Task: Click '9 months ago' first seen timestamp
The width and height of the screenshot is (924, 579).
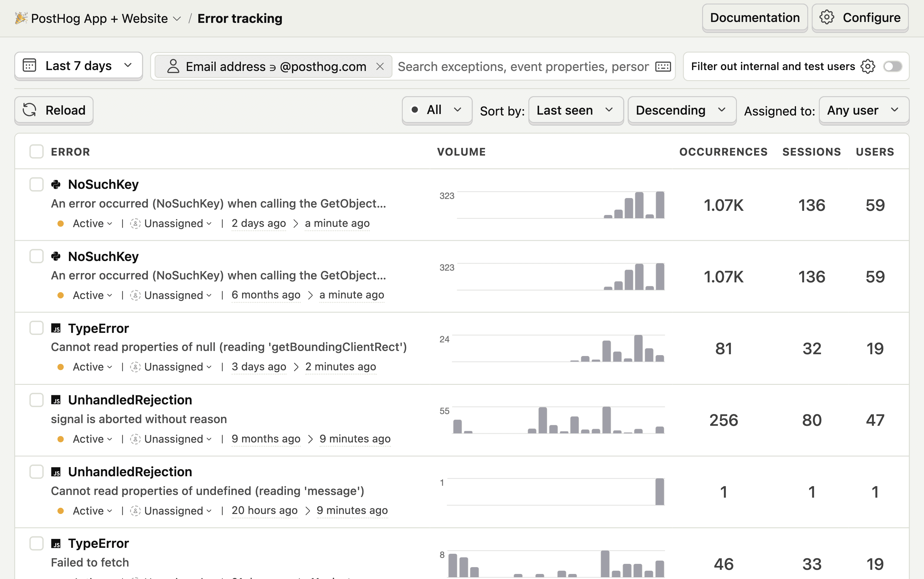Action: 266,439
